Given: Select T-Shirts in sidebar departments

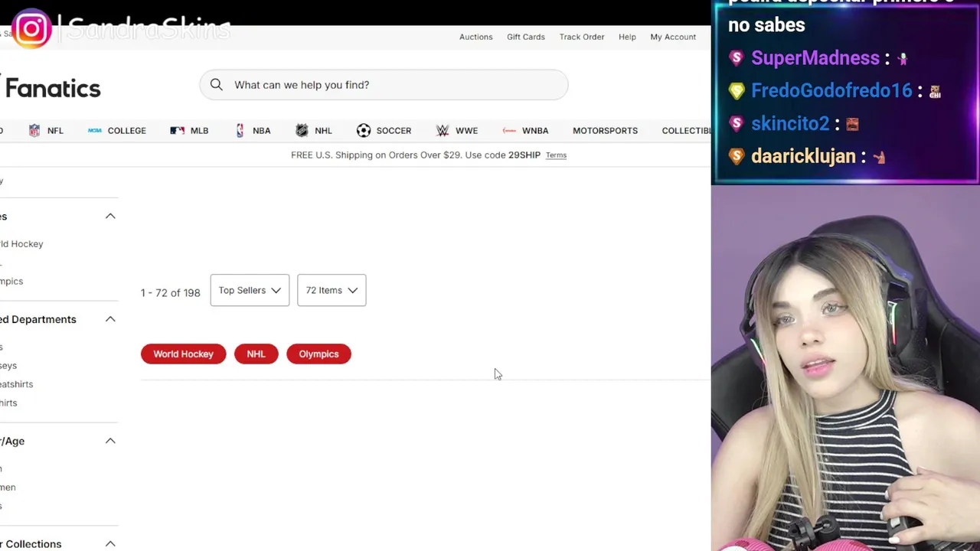Looking at the screenshot, I should [x=8, y=403].
